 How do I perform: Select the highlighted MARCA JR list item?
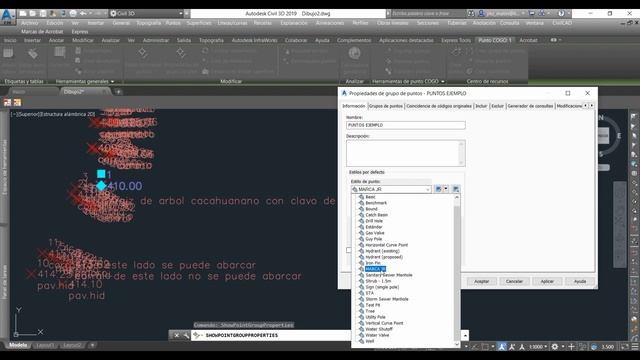coord(375,269)
